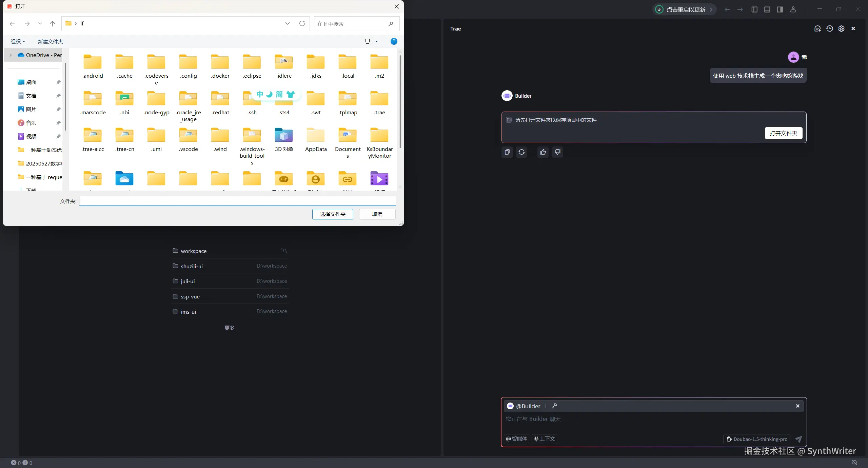Expand the OneDrive tree node
The image size is (868, 468).
tap(11, 55)
